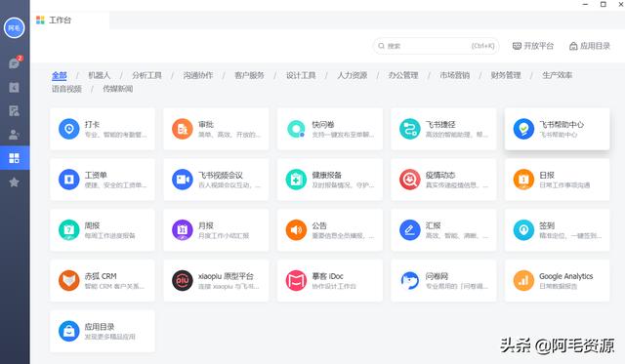625x364 pixels.
Task: Open the 健康报备 health report icon
Action: [296, 180]
